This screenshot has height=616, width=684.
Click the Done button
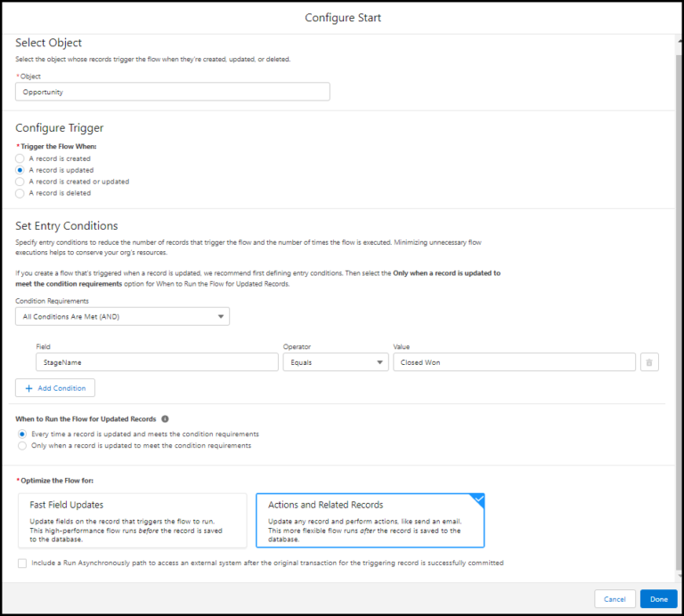[659, 599]
